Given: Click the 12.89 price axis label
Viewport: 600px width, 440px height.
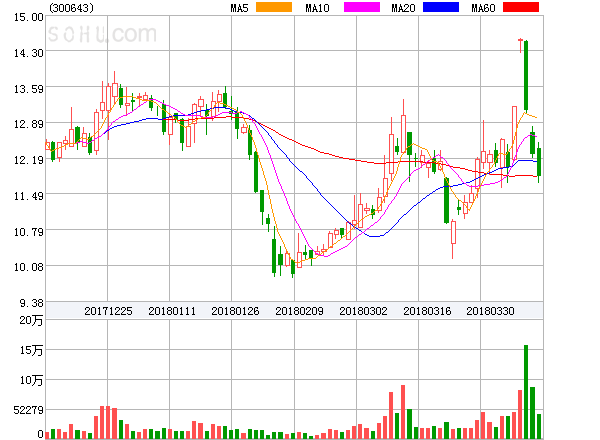Looking at the screenshot, I should click(x=29, y=124).
